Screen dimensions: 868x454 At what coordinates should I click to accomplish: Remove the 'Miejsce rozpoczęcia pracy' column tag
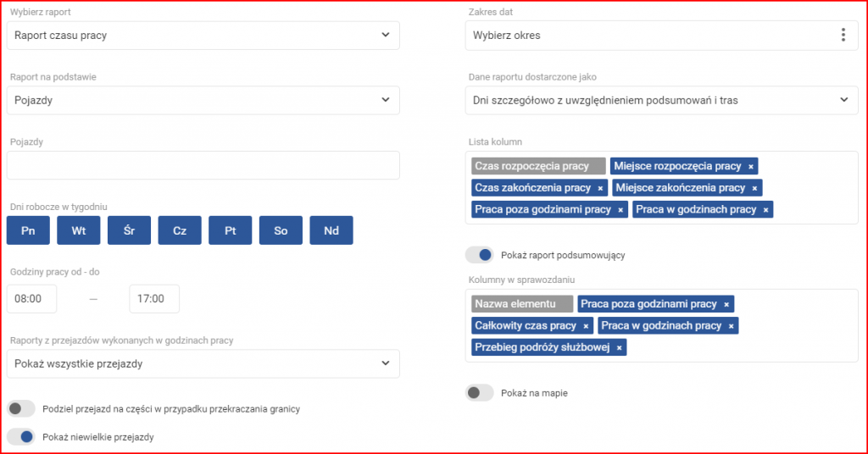tap(751, 167)
